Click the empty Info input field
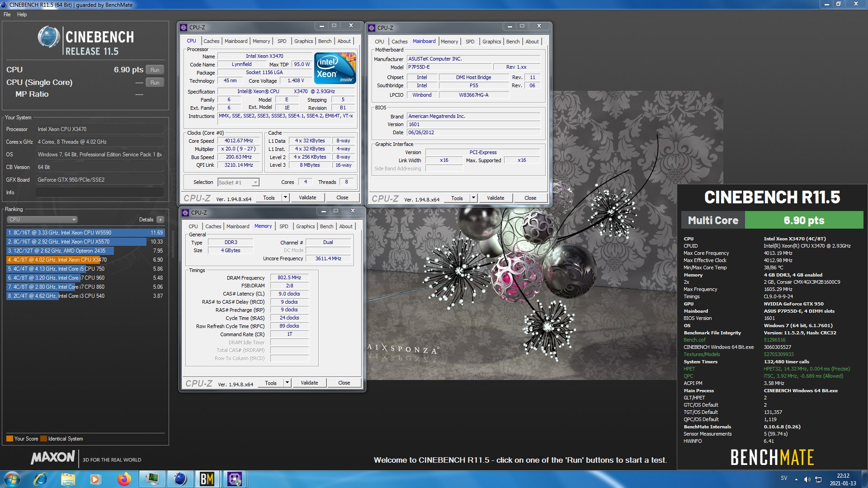Image resolution: width=868 pixels, height=488 pixels. click(x=99, y=192)
